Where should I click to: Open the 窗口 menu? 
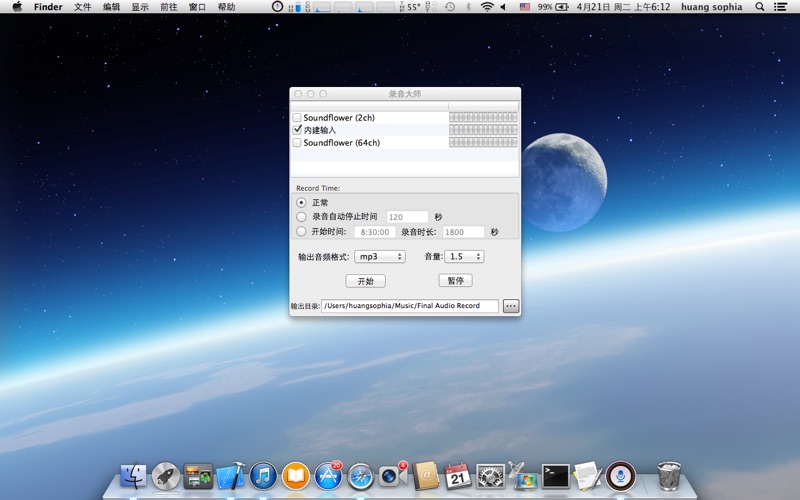tap(198, 7)
